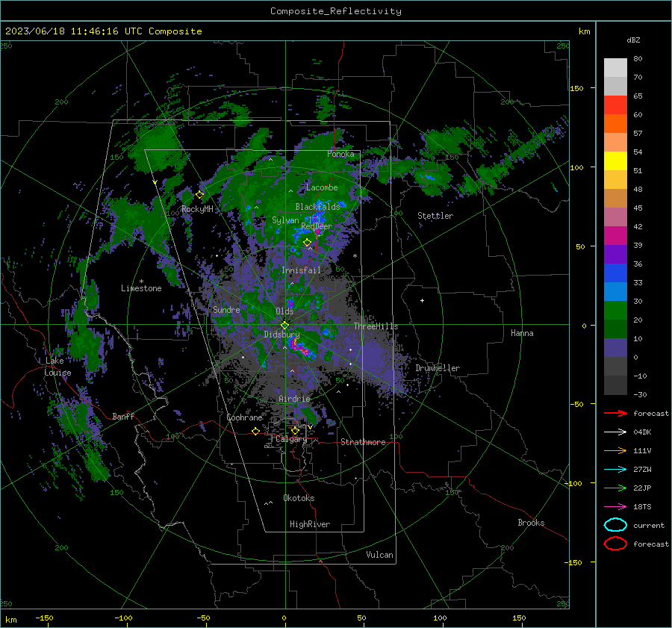Click the Sylvan town label
This screenshot has height=628, width=672.
[x=285, y=220]
